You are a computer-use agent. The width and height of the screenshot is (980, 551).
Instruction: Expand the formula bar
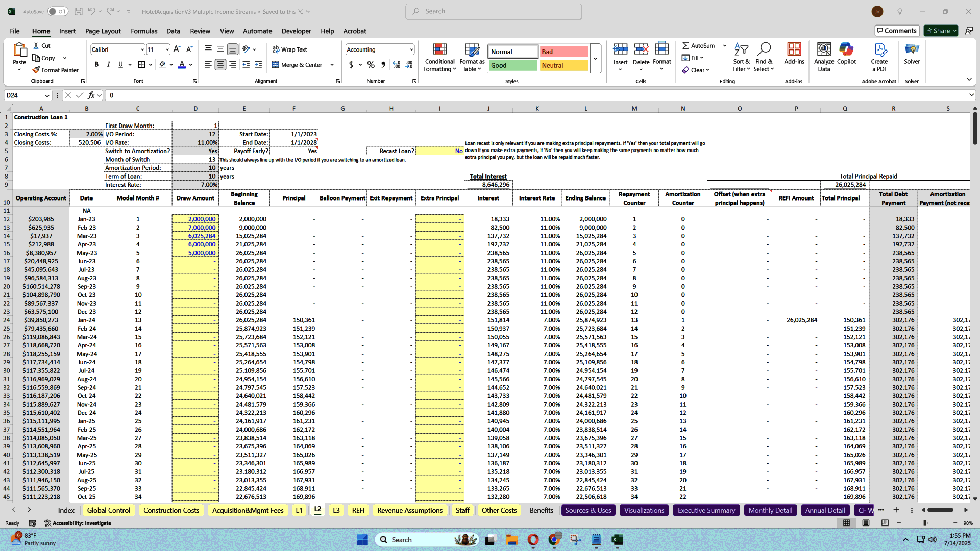[x=970, y=95]
